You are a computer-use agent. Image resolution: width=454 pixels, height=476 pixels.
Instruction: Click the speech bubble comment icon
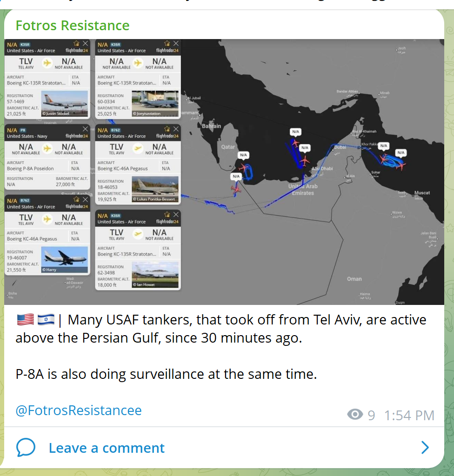[26, 448]
